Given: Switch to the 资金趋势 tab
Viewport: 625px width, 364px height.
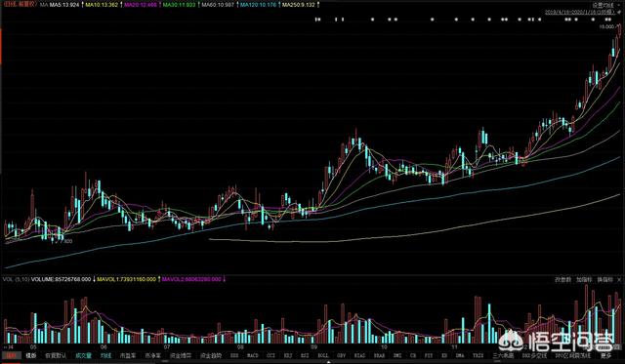Looking at the screenshot, I should [211, 355].
